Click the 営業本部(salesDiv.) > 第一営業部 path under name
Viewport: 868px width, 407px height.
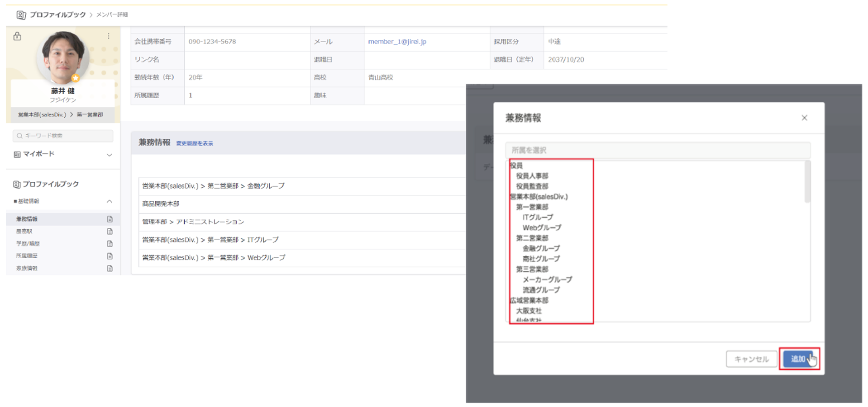tap(60, 115)
